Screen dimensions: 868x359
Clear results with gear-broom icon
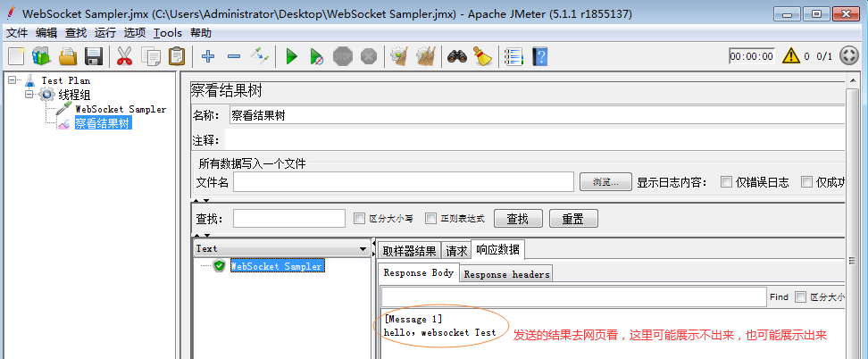[400, 56]
